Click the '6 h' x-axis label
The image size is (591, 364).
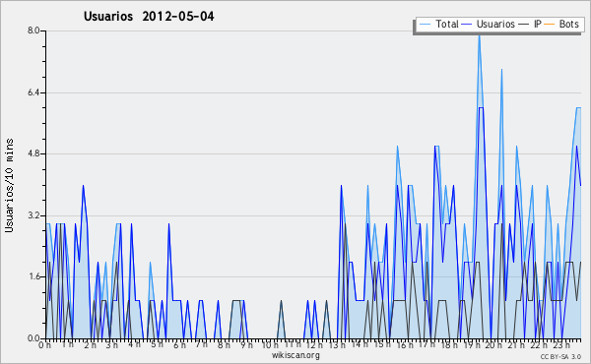[179, 345]
